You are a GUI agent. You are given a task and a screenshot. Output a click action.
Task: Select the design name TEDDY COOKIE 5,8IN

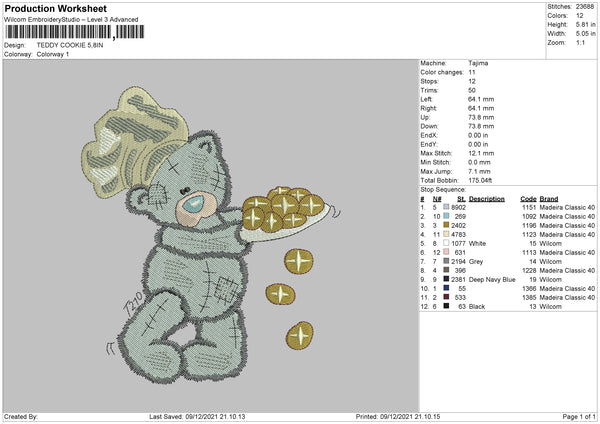click(70, 45)
